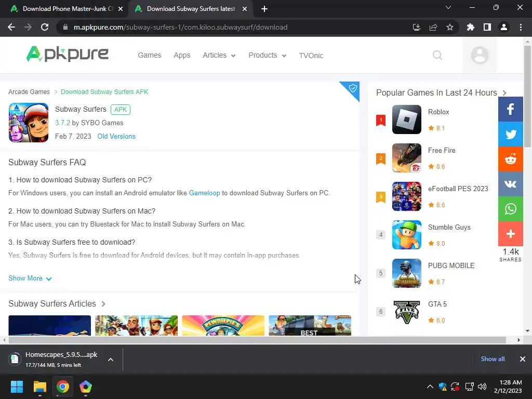Show hidden system tray icons chevron

pyautogui.click(x=430, y=387)
